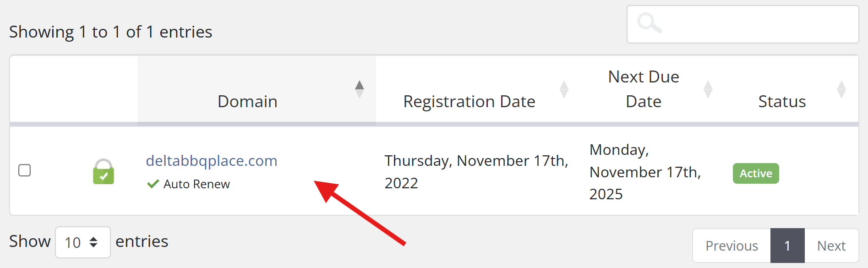
Task: Click the sort arrows beside Status header
Action: 842,89
